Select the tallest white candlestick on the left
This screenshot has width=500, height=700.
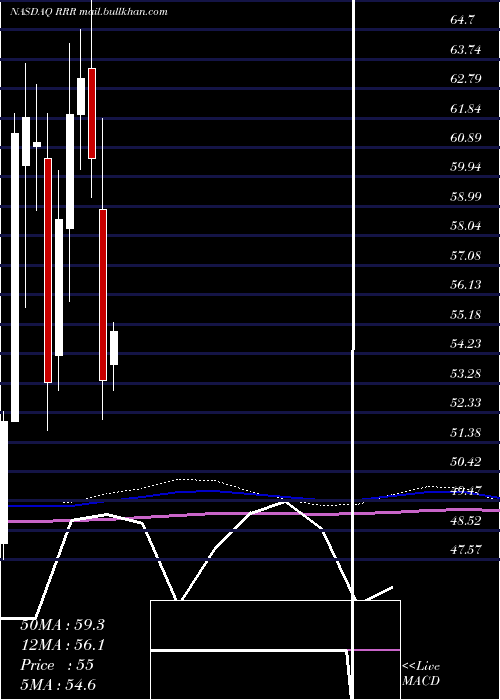pos(15,277)
